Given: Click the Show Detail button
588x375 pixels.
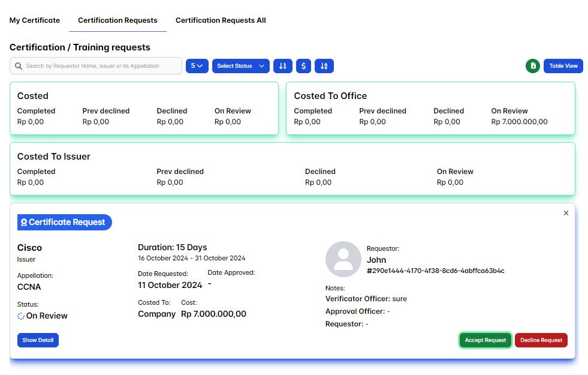Looking at the screenshot, I should (38, 340).
